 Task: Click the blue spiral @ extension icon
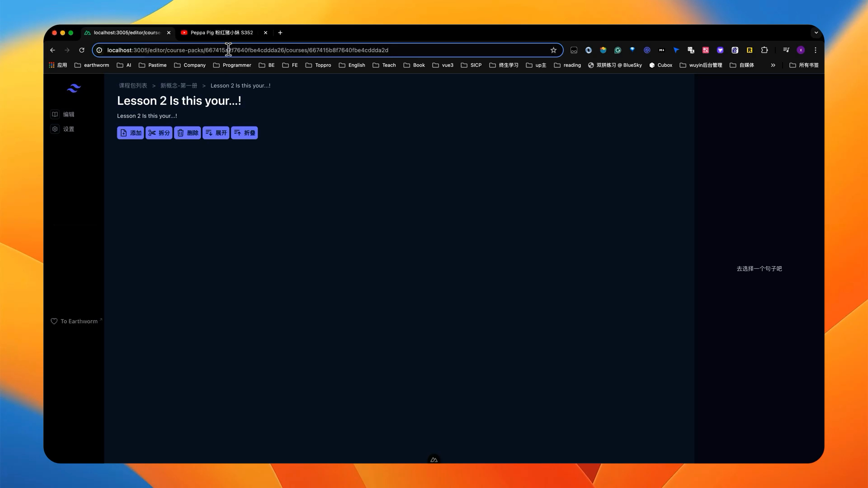point(647,50)
